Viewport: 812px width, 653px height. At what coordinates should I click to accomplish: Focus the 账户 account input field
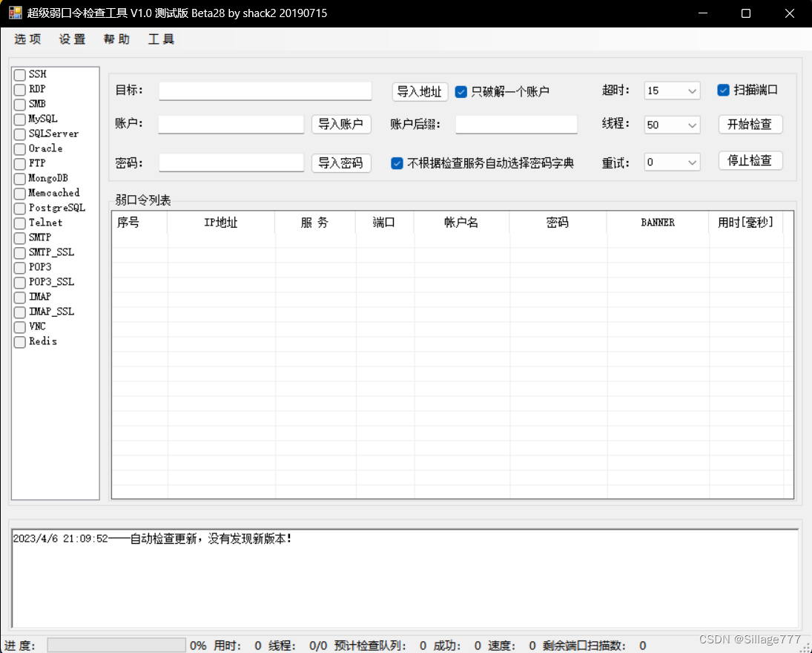point(231,125)
